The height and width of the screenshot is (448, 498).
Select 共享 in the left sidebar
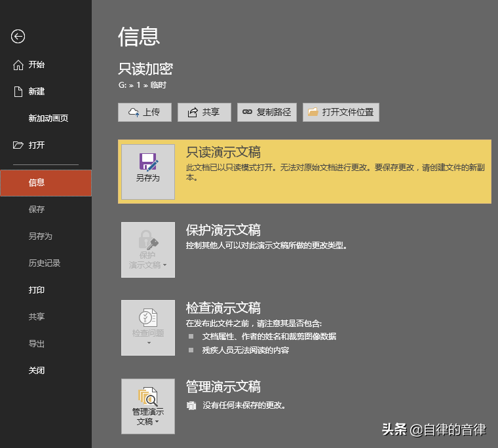[46, 316]
